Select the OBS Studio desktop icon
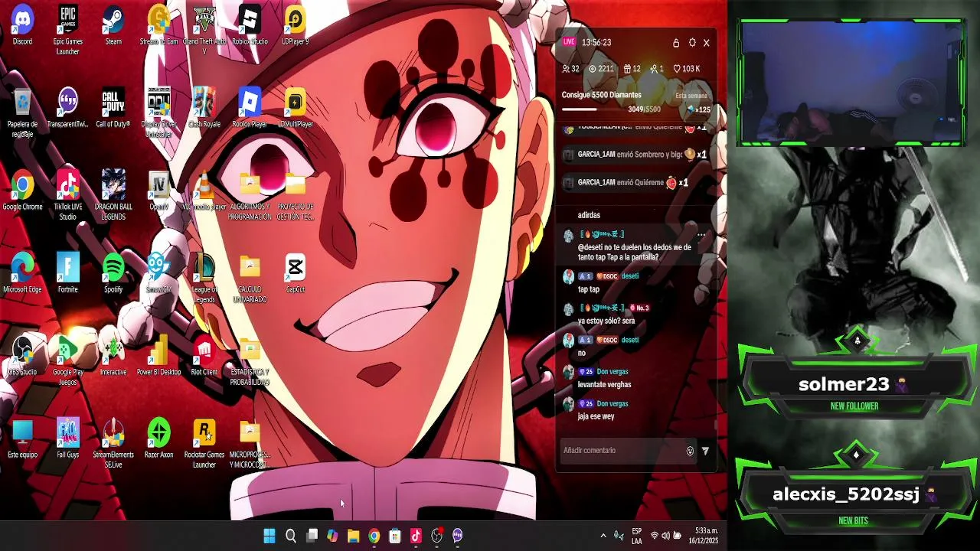The width and height of the screenshot is (980, 551). (22, 356)
